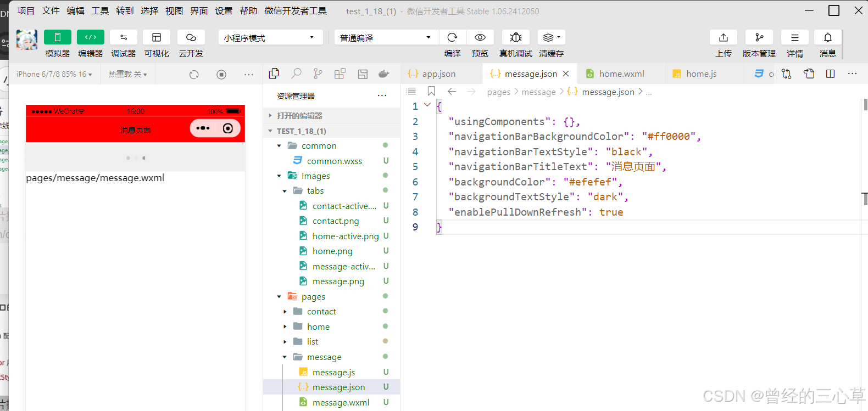The height and width of the screenshot is (411, 868).
Task: Start real device debugging
Action: coord(516,37)
